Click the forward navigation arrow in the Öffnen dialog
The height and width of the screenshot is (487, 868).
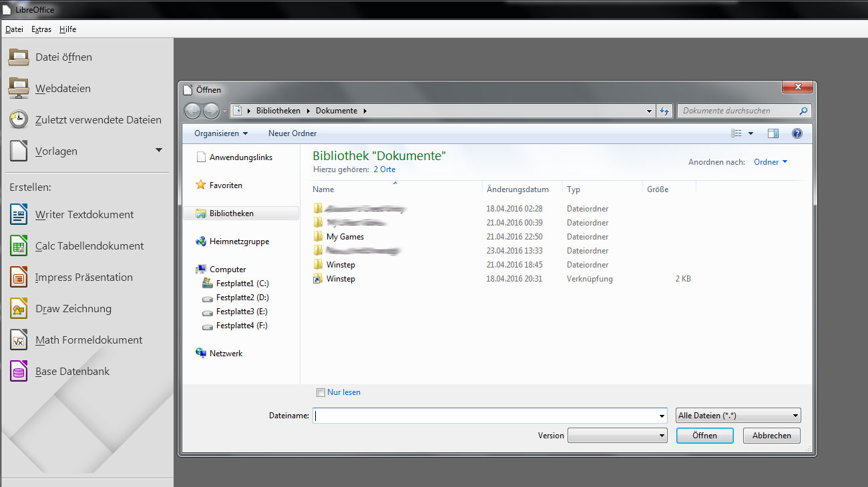(x=210, y=111)
